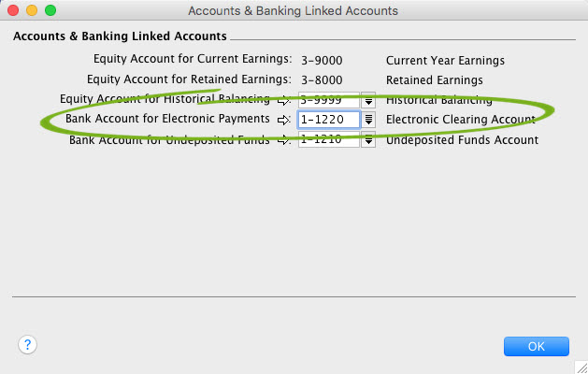Open the Historical Balancing account dropdown list
588x374 pixels.
click(368, 100)
